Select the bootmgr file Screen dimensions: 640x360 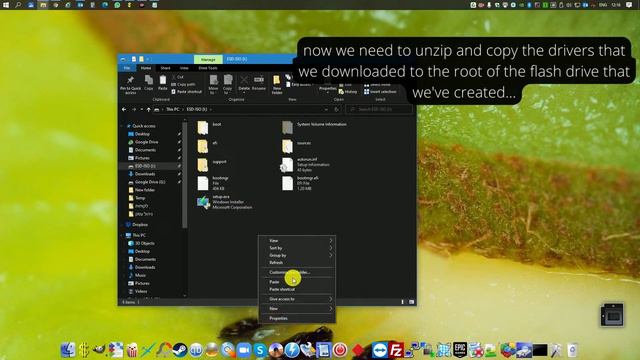[213, 183]
